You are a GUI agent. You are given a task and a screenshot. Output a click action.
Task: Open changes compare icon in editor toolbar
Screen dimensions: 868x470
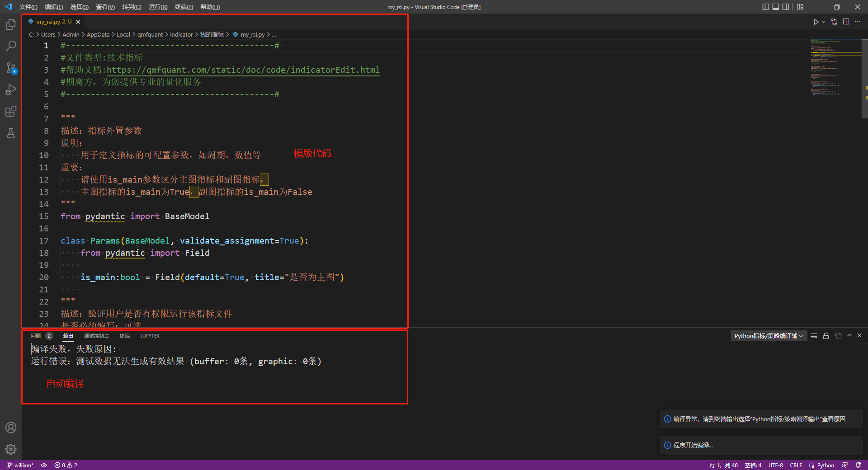[x=834, y=22]
